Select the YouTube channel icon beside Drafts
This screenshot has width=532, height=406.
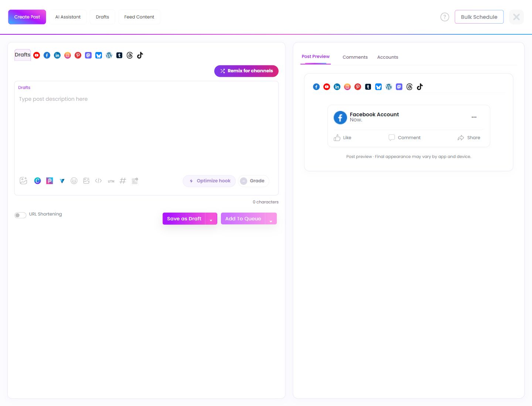(37, 55)
